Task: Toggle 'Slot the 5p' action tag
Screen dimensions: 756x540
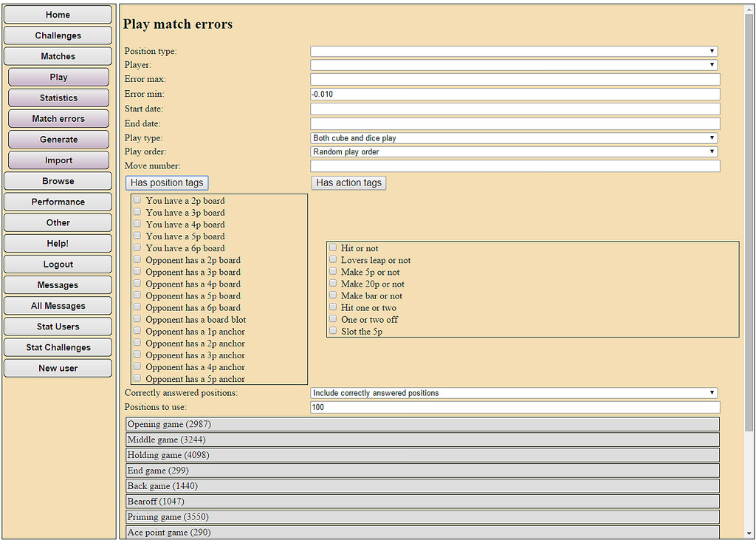Action: (333, 331)
